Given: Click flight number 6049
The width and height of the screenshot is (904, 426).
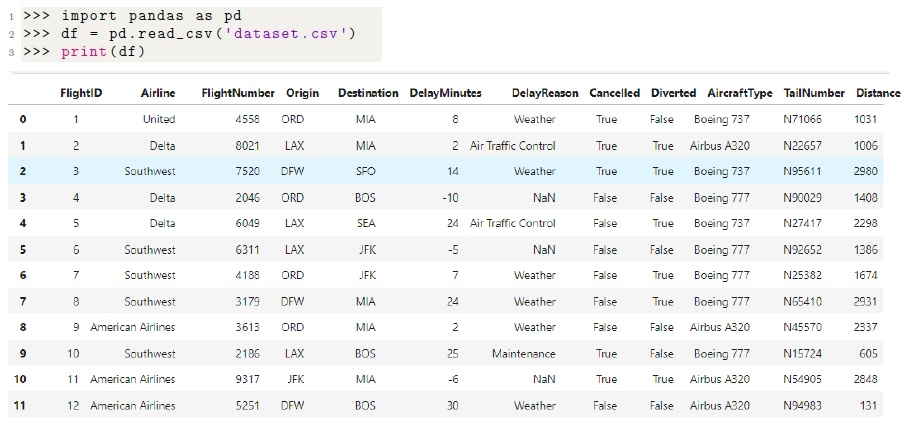Looking at the screenshot, I should (x=248, y=223).
